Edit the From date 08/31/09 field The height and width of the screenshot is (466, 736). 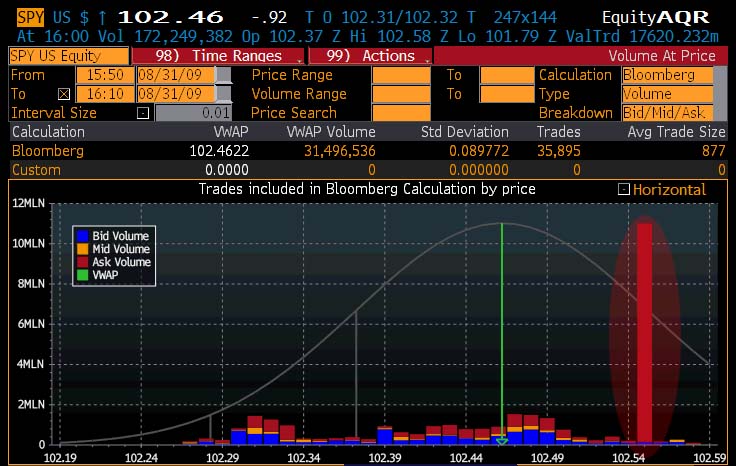point(176,75)
